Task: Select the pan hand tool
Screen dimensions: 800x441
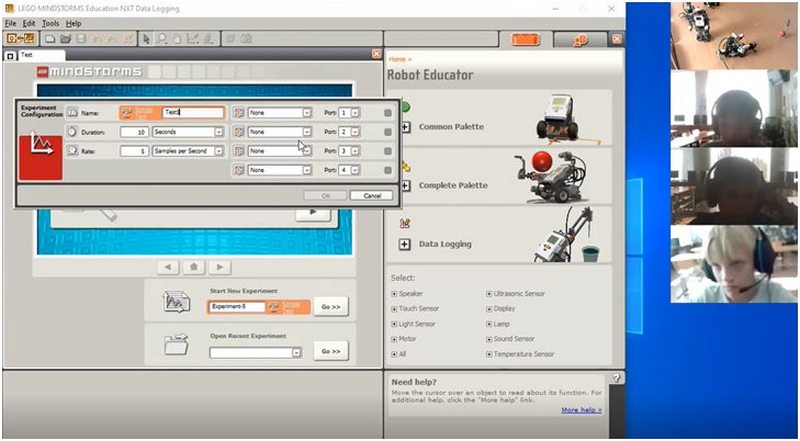Action: pos(178,39)
